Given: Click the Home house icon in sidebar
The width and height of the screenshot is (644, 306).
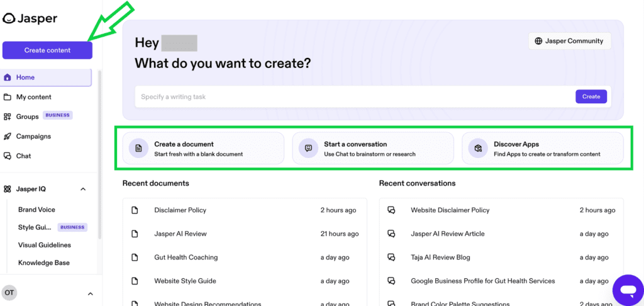Looking at the screenshot, I should pos(7,77).
